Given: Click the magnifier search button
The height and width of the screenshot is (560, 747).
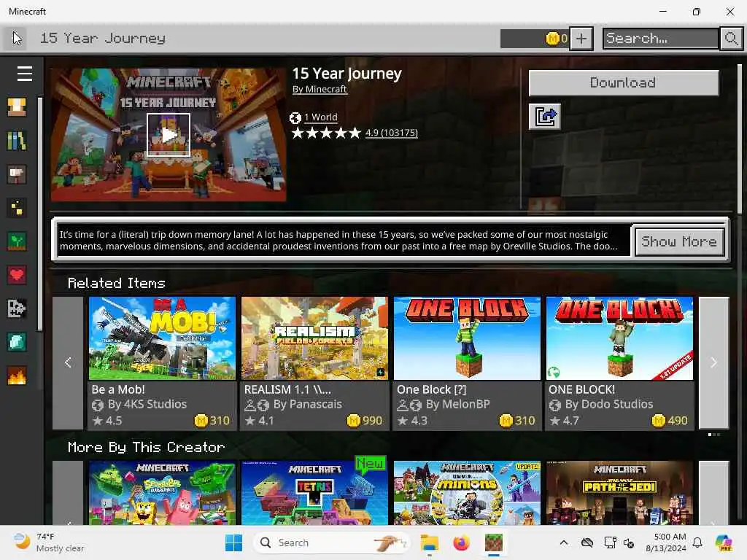Looking at the screenshot, I should pyautogui.click(x=731, y=38).
